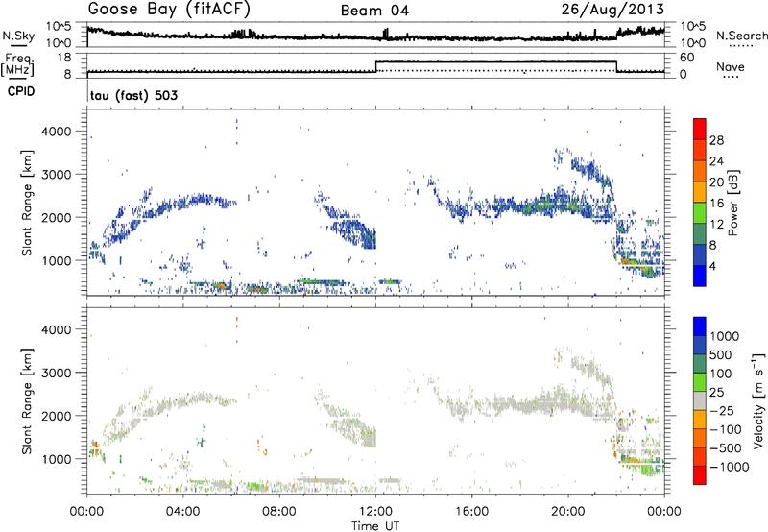Click the red bottom Velocity colorbar swatch
This screenshot has height=532, width=768.
[700, 475]
